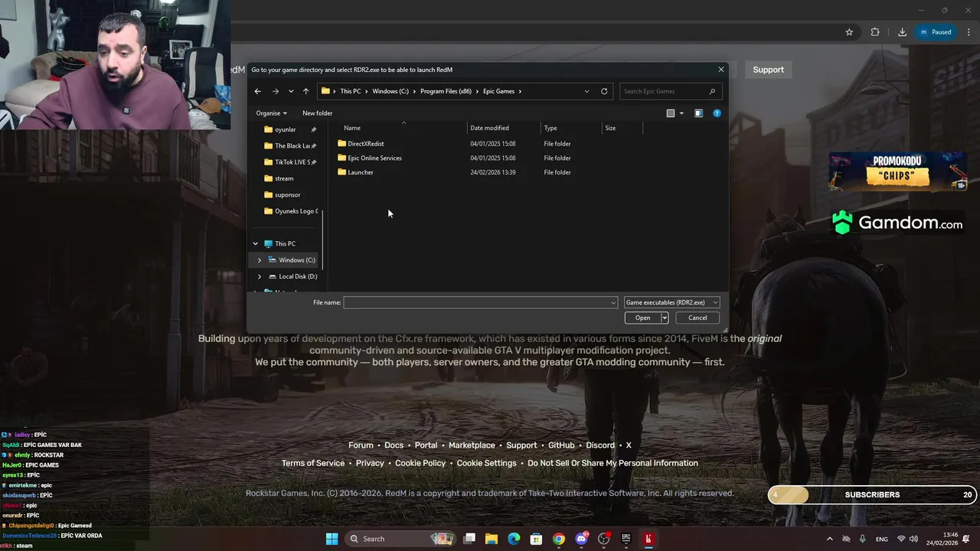Open Game executables (RDR2.exe) filter dropdown
This screenshot has width=980, height=551.
click(x=671, y=302)
